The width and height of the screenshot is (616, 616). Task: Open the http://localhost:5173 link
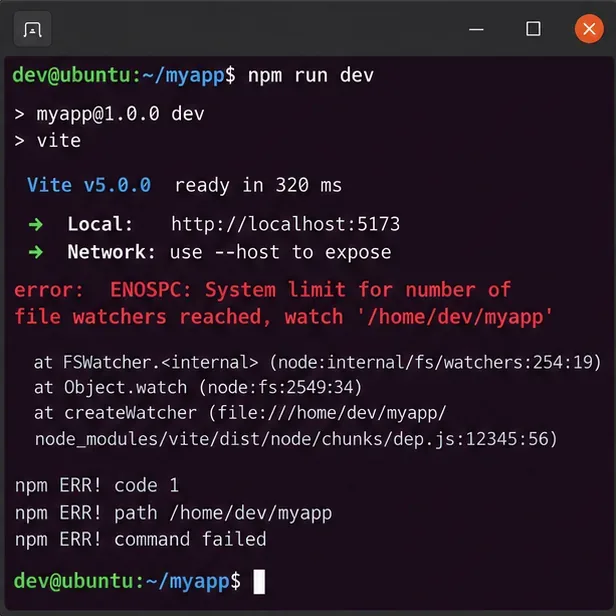pyautogui.click(x=286, y=224)
